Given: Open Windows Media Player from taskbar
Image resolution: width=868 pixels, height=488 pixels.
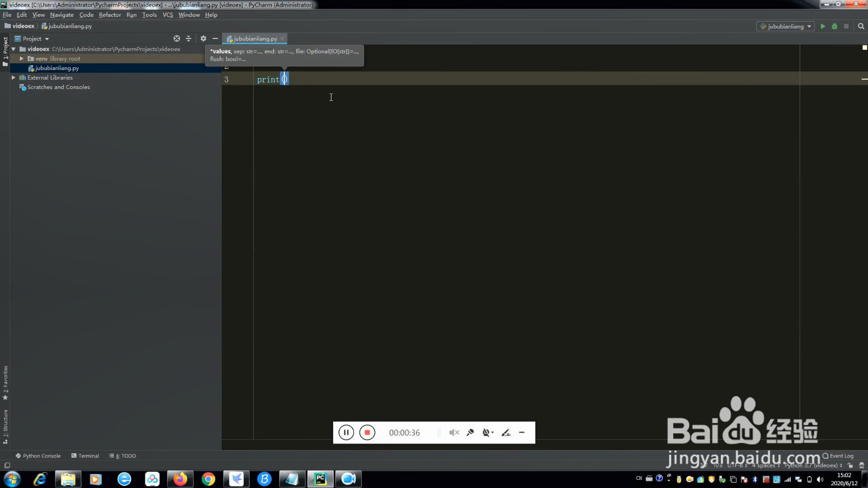Looking at the screenshot, I should click(x=95, y=479).
